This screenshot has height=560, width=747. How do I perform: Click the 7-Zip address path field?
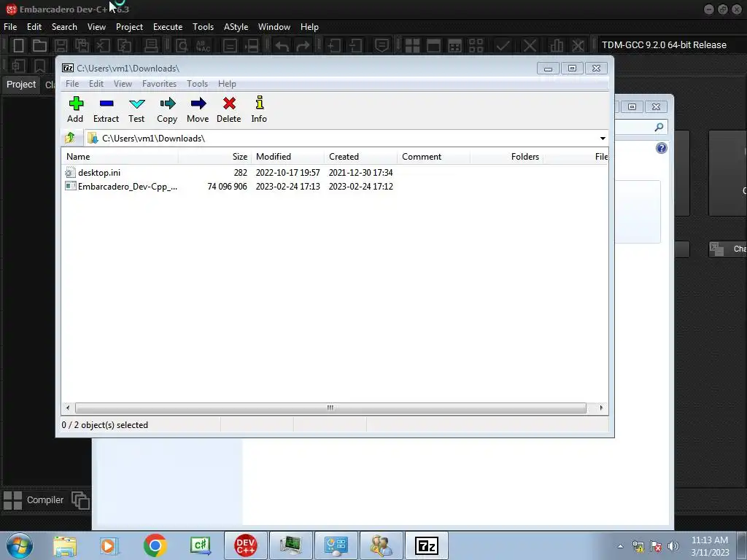(342, 138)
